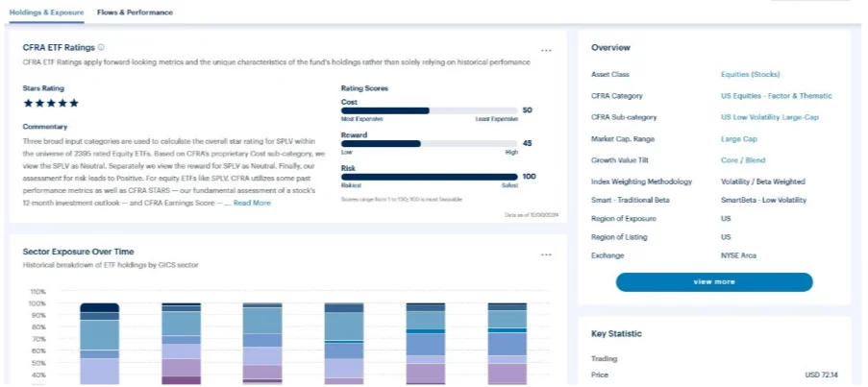Click the Reward rating score bar
The width and height of the screenshot is (868, 387).
coord(430,144)
